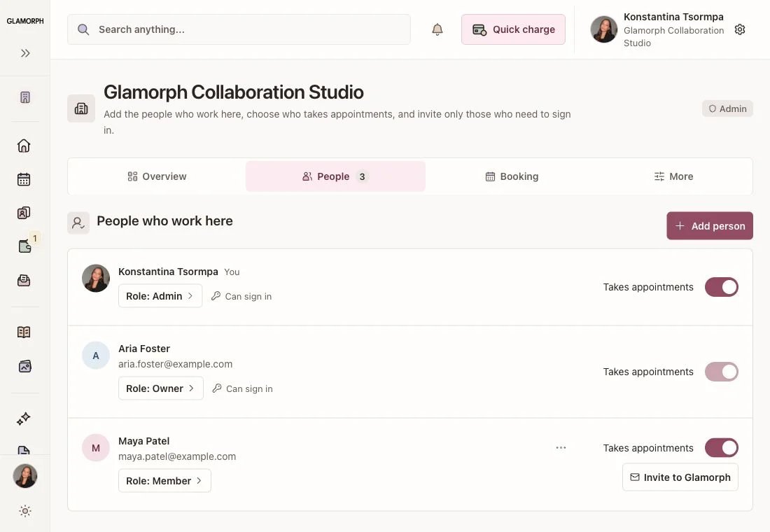Viewport: 770px width, 532px height.
Task: Click the People who work here icon
Action: pos(78,223)
